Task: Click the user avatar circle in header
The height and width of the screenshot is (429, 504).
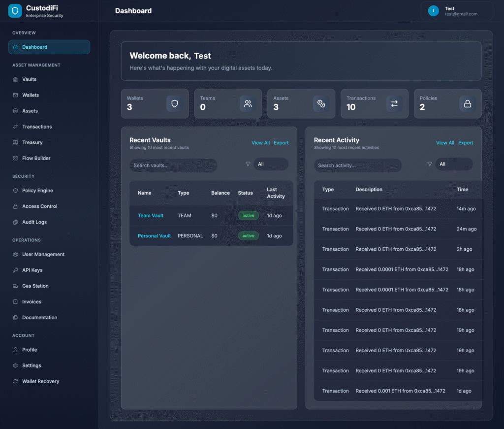Action: click(x=433, y=11)
